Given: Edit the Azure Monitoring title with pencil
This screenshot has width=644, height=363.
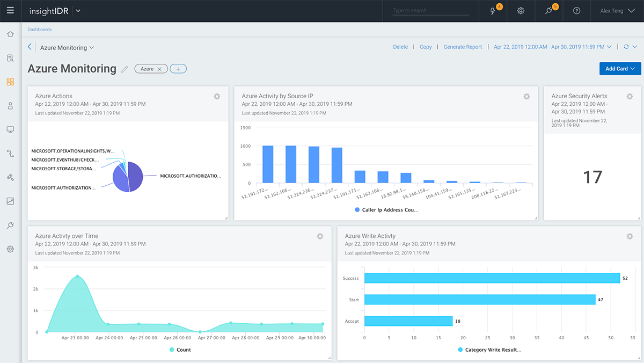Looking at the screenshot, I should pyautogui.click(x=125, y=69).
